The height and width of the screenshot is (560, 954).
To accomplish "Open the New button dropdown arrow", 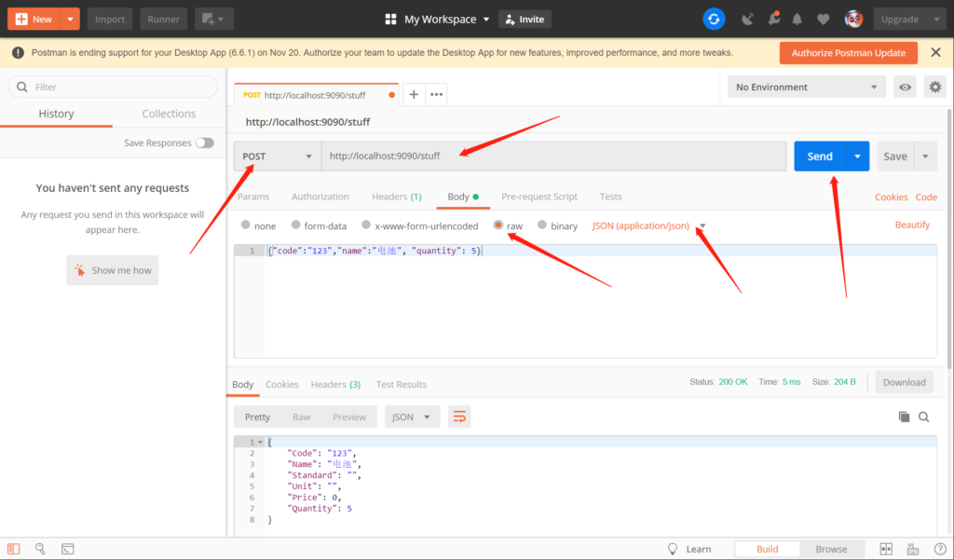I will (71, 19).
